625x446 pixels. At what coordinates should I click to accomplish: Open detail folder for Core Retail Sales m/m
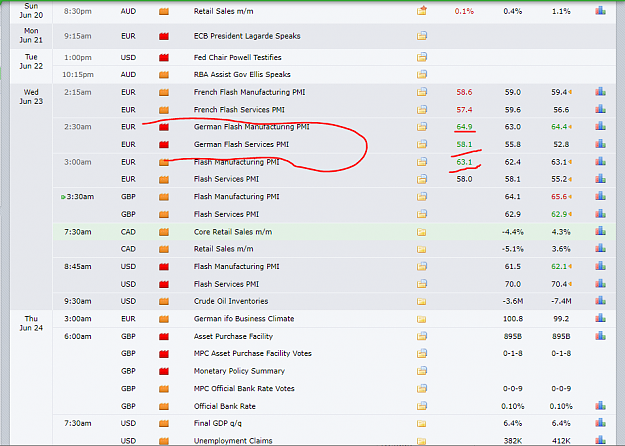tap(421, 232)
